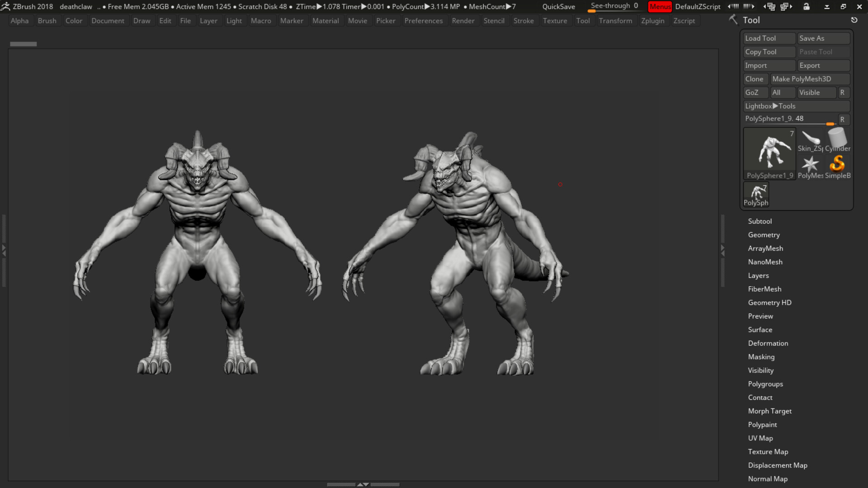Open the Zplugin menu
This screenshot has width=868, height=488.
[652, 21]
